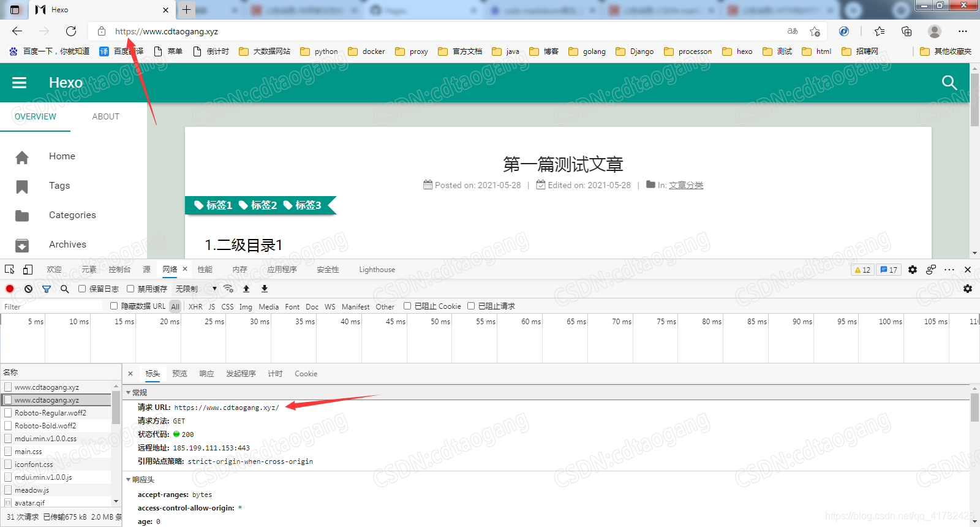Open the other favorites folder
Screen dimensions: 980x527
946,51
